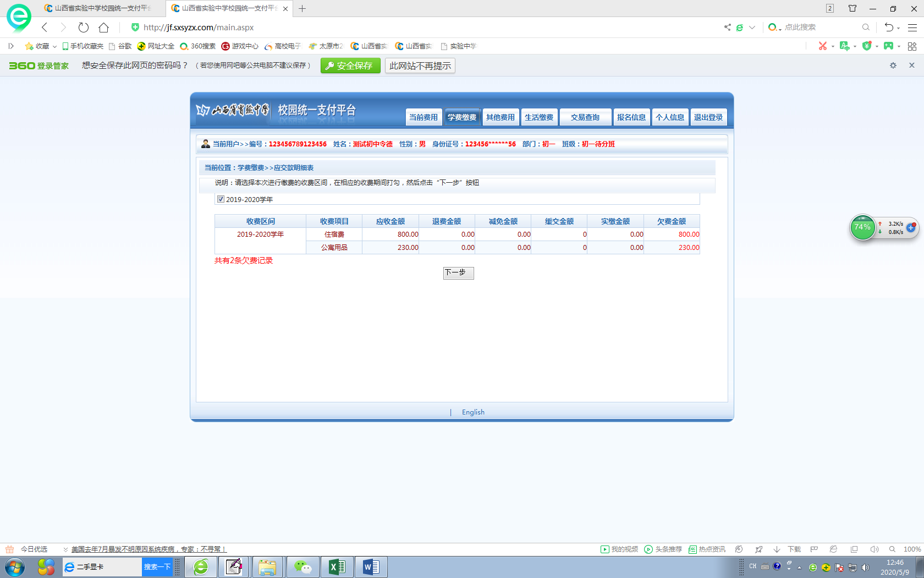Click the 74% memory accelerator ball
The image size is (924, 578).
point(862,227)
